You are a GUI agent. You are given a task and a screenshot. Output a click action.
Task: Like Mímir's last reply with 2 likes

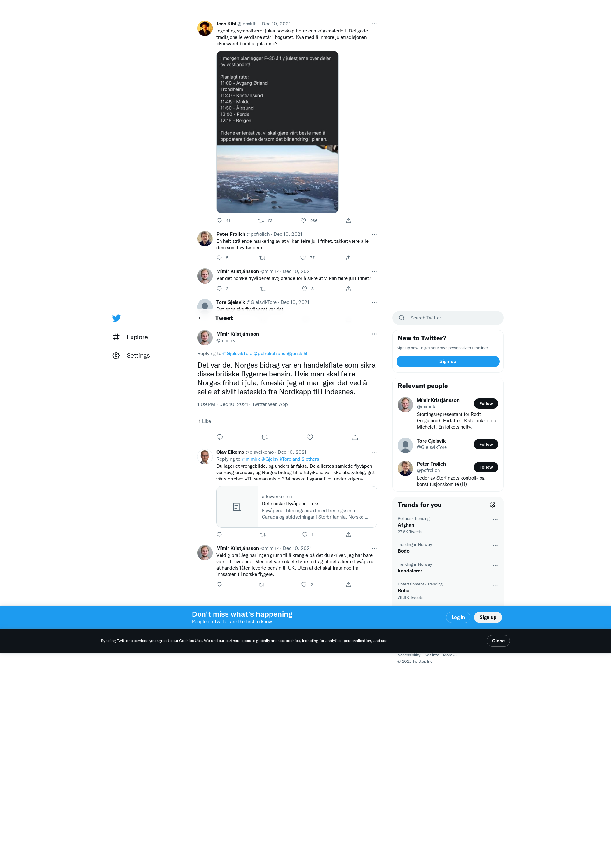(x=304, y=584)
